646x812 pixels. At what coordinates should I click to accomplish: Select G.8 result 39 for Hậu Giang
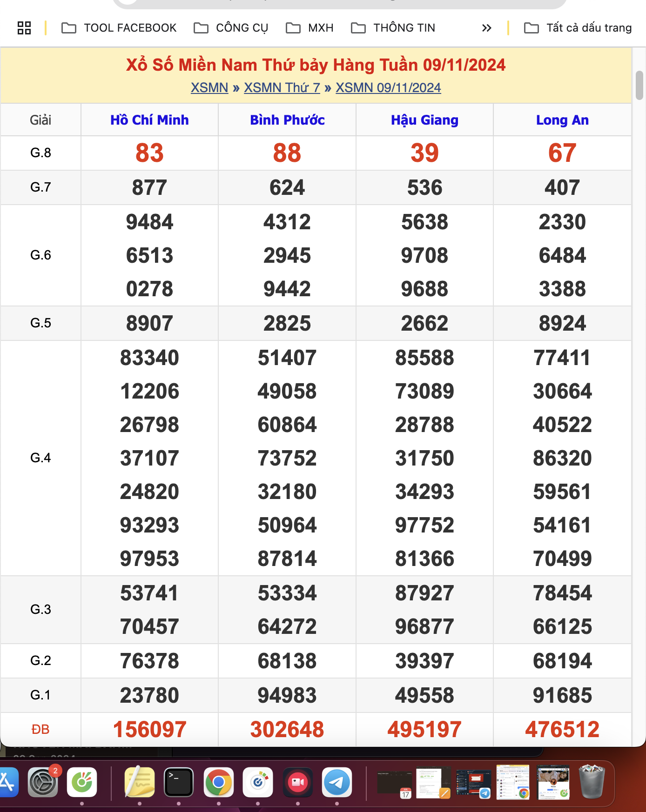pyautogui.click(x=424, y=153)
